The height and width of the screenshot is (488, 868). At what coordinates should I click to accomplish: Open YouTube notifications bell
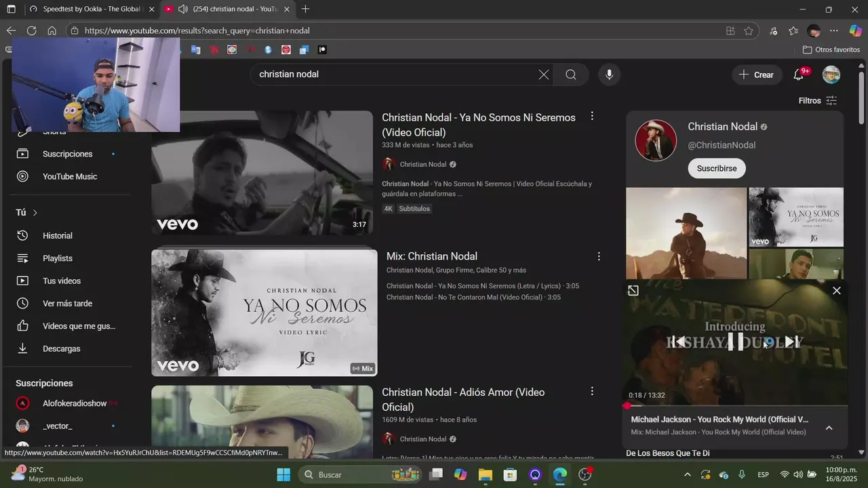[x=799, y=75]
